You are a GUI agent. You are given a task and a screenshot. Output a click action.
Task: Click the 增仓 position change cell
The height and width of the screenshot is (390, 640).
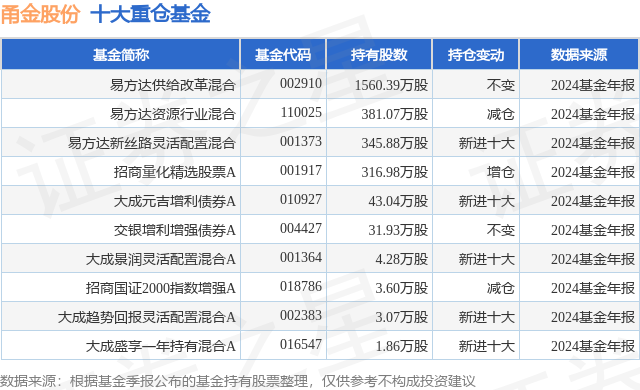pos(500,172)
